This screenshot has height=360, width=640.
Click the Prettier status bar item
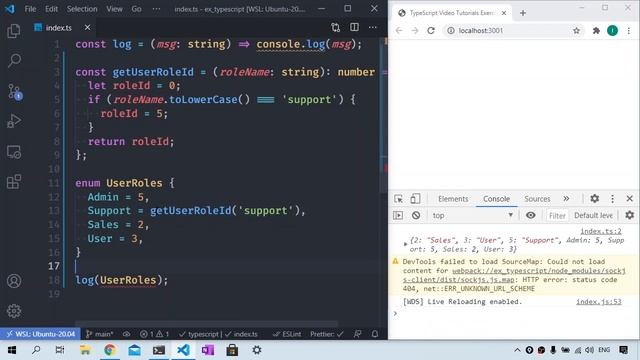[327, 334]
